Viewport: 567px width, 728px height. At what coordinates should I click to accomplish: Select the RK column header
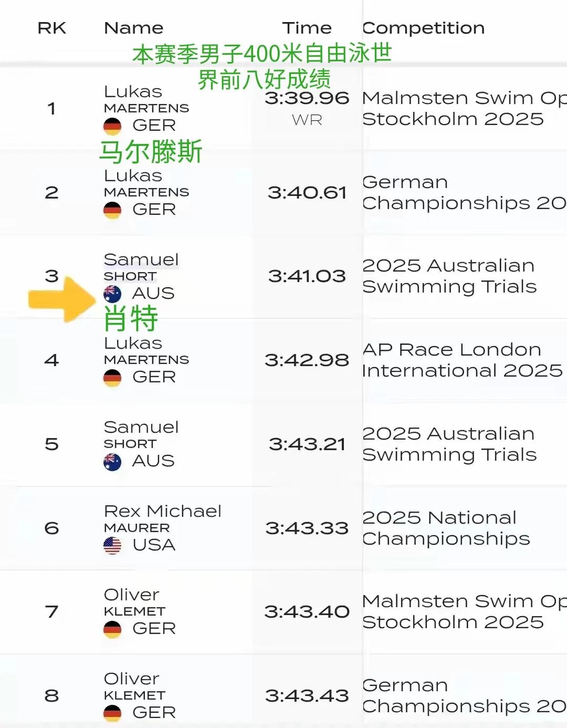click(x=51, y=28)
